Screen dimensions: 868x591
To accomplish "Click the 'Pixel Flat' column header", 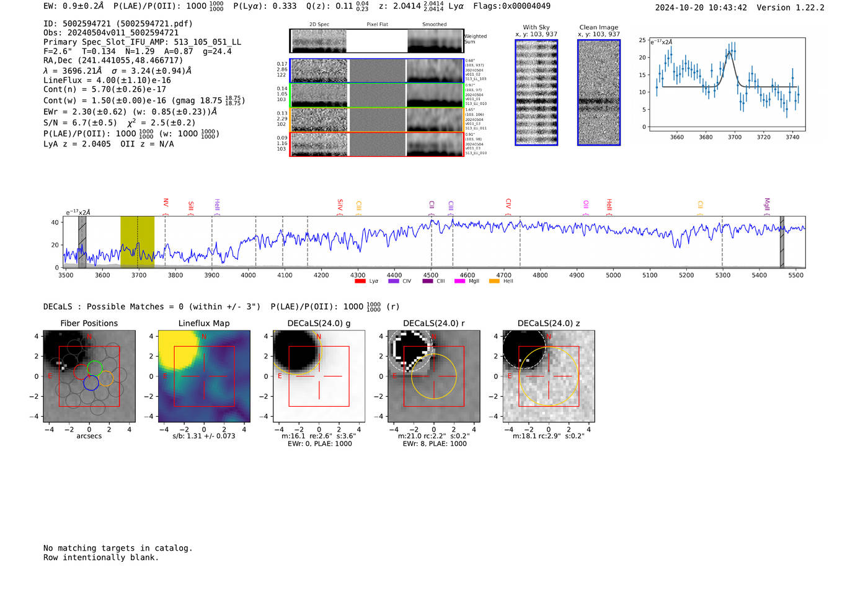I will (x=378, y=24).
